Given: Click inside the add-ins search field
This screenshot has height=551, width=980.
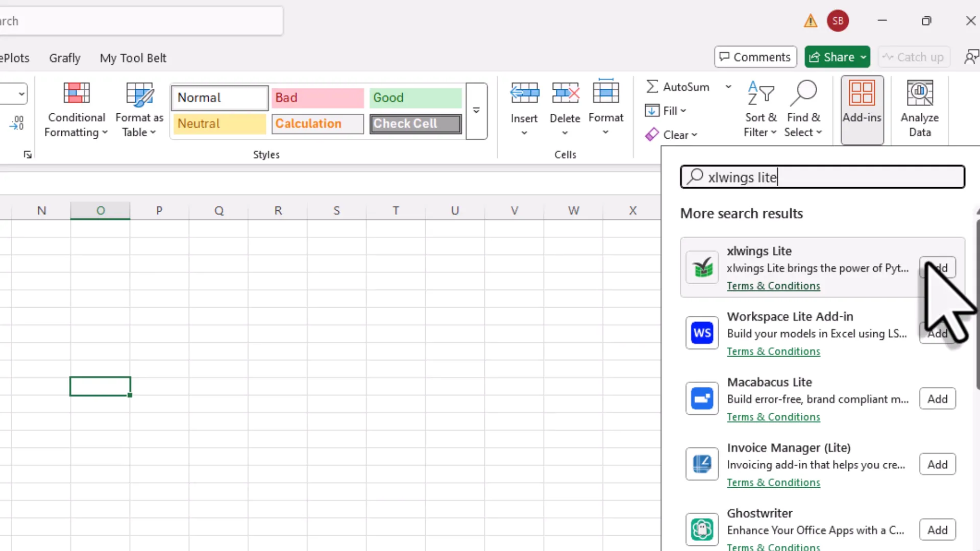Looking at the screenshot, I should tap(822, 177).
